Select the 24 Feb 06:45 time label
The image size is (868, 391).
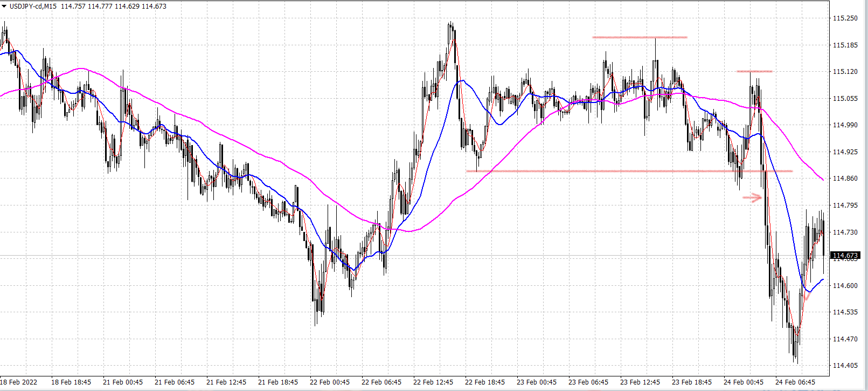coord(795,382)
